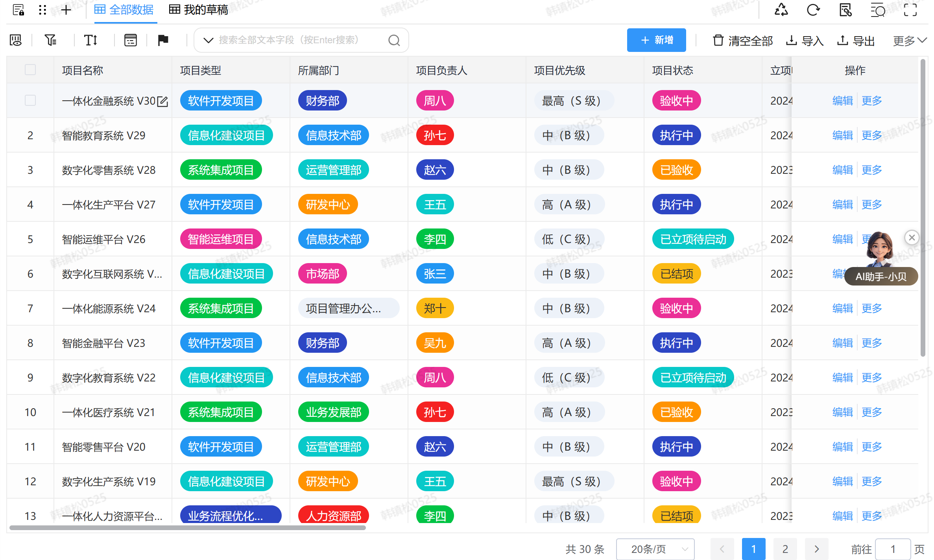This screenshot has width=934, height=560.
Task: Close the AI助手-小贝 floating widget
Action: click(912, 238)
